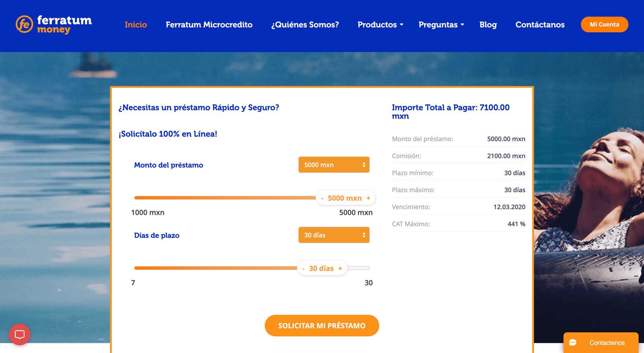Expand the Preguntas menu

click(442, 25)
